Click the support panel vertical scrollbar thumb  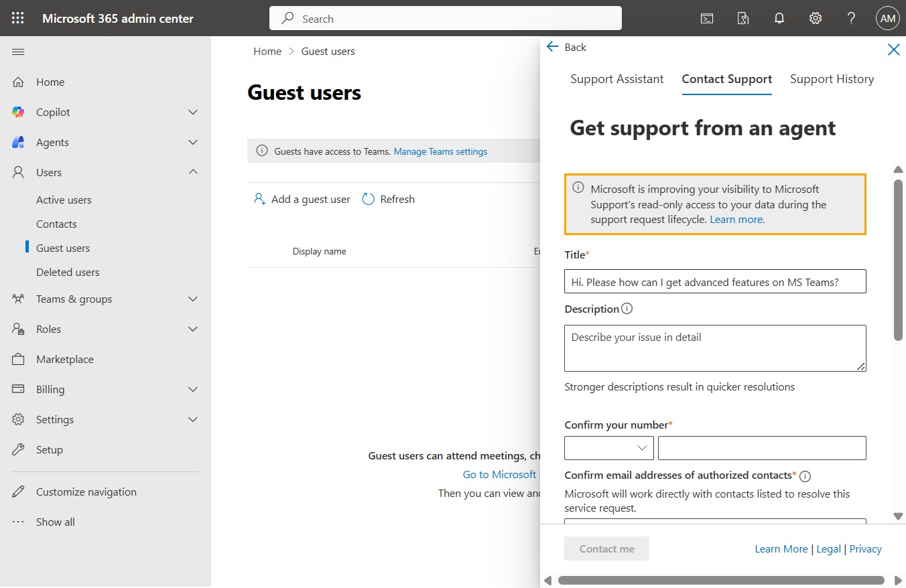tap(899, 260)
